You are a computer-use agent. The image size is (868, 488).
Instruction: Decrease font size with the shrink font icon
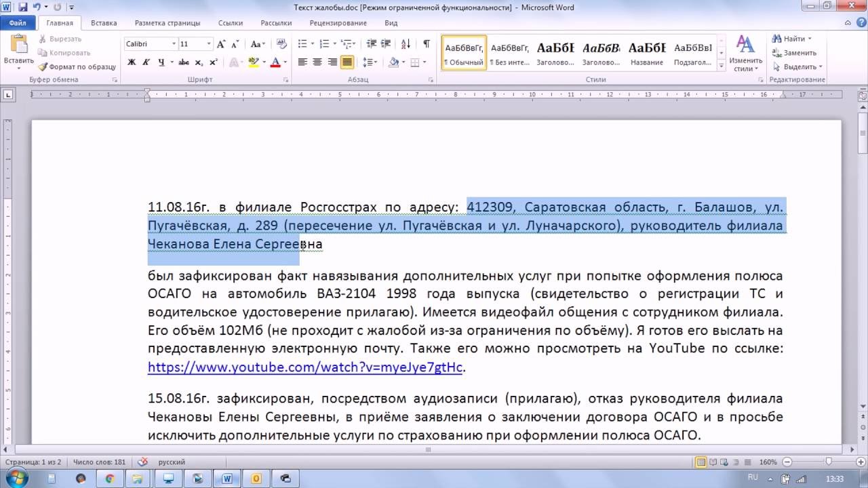click(235, 44)
